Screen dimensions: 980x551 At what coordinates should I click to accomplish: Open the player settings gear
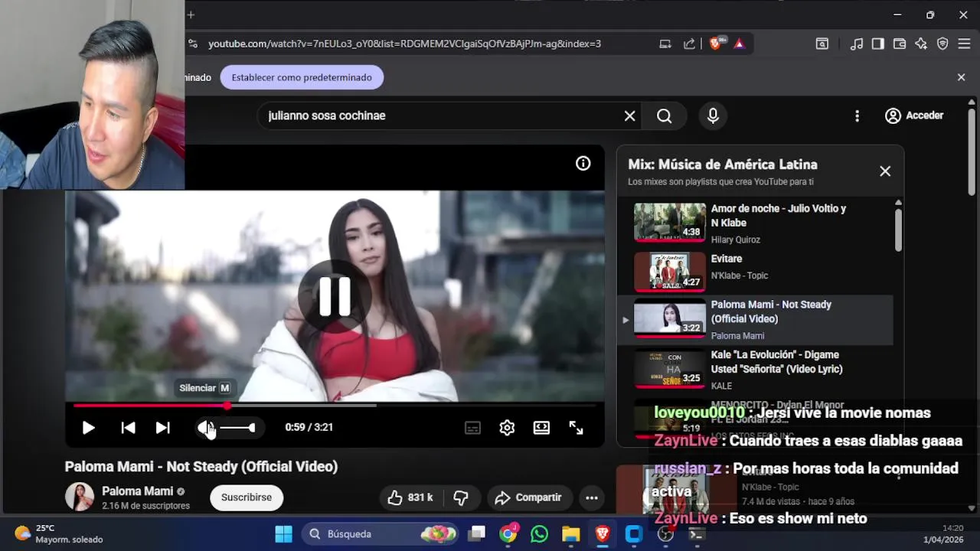coord(507,428)
